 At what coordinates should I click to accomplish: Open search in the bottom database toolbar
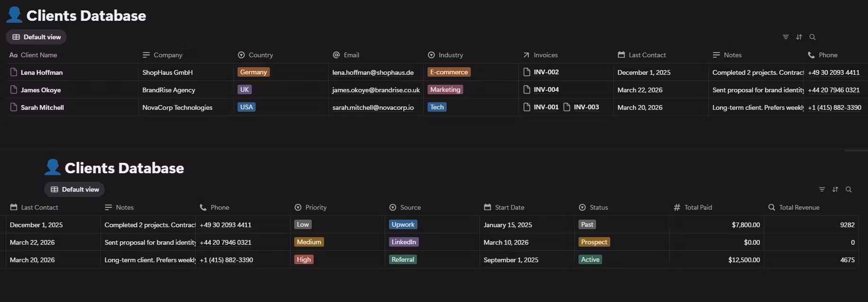(849, 189)
